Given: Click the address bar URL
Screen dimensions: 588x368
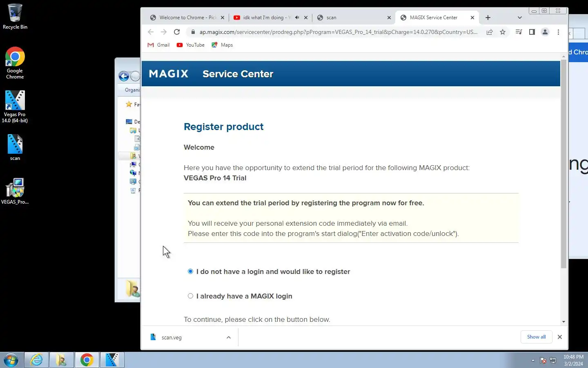Looking at the screenshot, I should 338,32.
